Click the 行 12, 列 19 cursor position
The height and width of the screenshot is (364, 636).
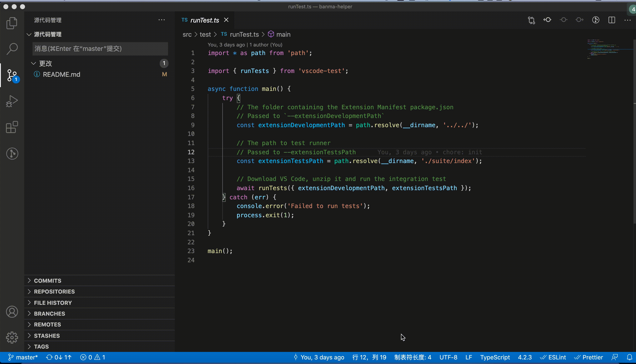pos(369,357)
